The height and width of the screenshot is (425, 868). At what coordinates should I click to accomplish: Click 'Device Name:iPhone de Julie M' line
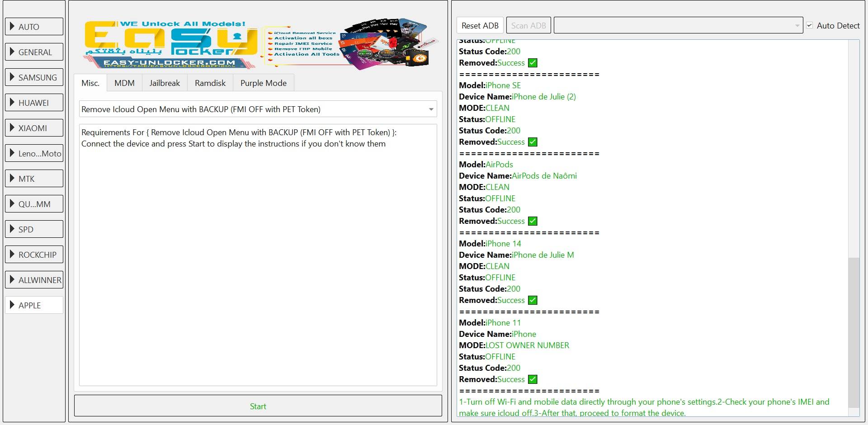(516, 255)
